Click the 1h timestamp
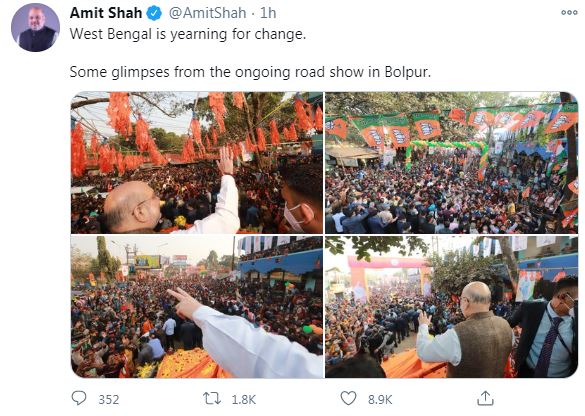The image size is (585, 416). pos(268,13)
